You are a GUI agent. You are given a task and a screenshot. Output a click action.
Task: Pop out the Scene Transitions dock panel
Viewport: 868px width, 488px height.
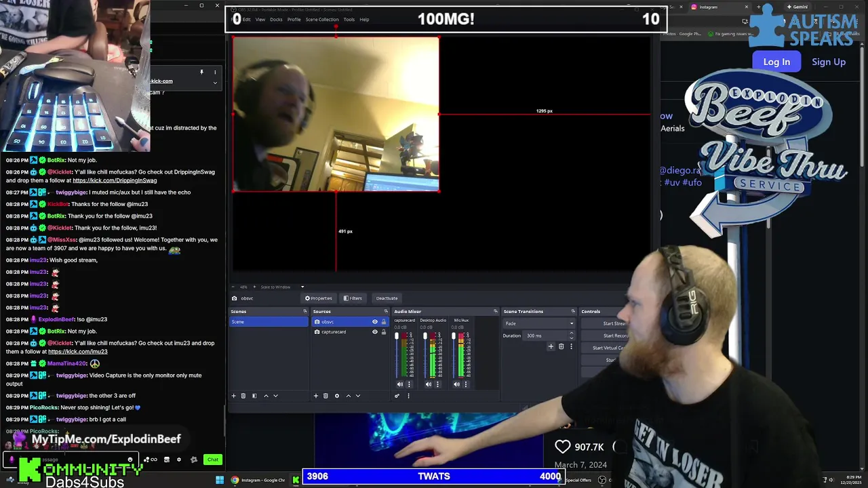pos(573,312)
